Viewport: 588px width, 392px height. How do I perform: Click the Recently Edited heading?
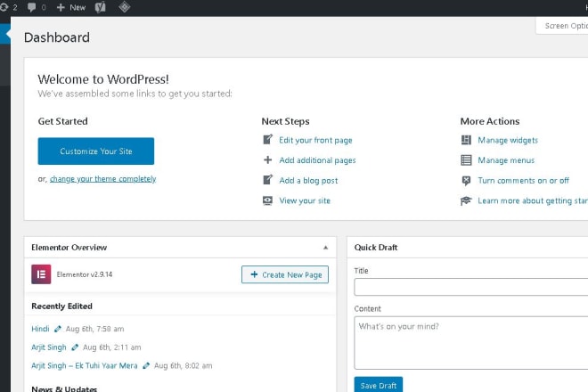(61, 306)
